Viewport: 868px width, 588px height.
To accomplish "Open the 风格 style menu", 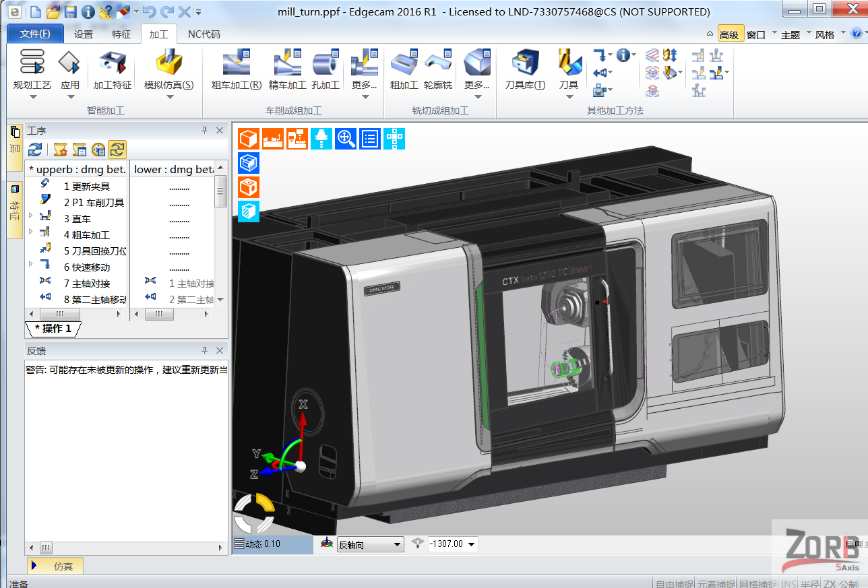I will pos(825,35).
